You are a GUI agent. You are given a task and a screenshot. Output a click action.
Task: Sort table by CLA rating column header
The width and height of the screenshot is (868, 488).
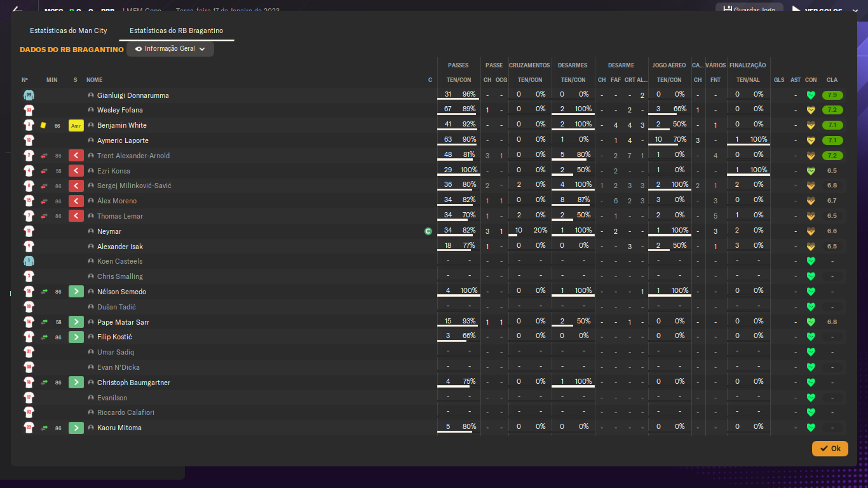[x=832, y=80]
